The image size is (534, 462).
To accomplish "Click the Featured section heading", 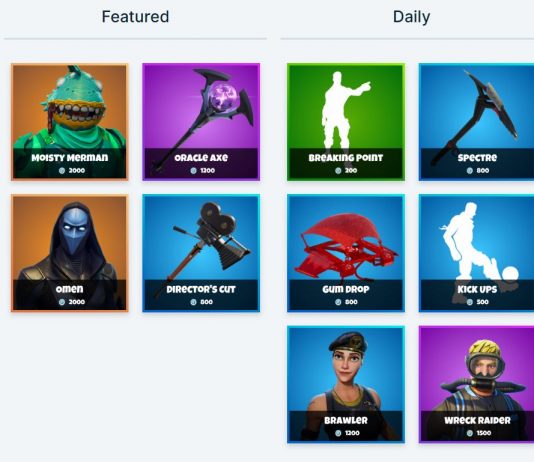I will tap(135, 17).
